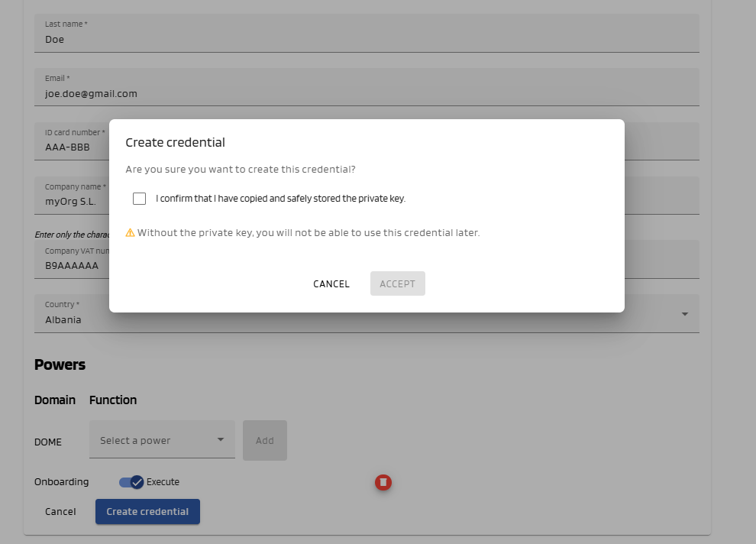Screen dimensions: 756x544
Task: Click the Add power button
Action: (x=264, y=440)
